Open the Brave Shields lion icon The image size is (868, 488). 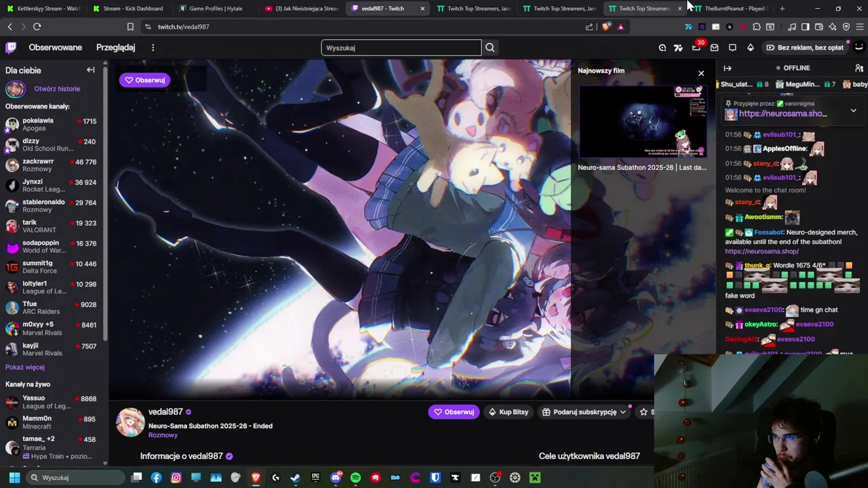click(606, 26)
